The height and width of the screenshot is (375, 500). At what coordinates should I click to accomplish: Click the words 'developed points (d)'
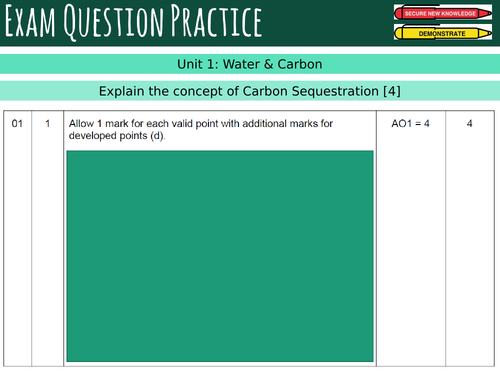tap(117, 136)
